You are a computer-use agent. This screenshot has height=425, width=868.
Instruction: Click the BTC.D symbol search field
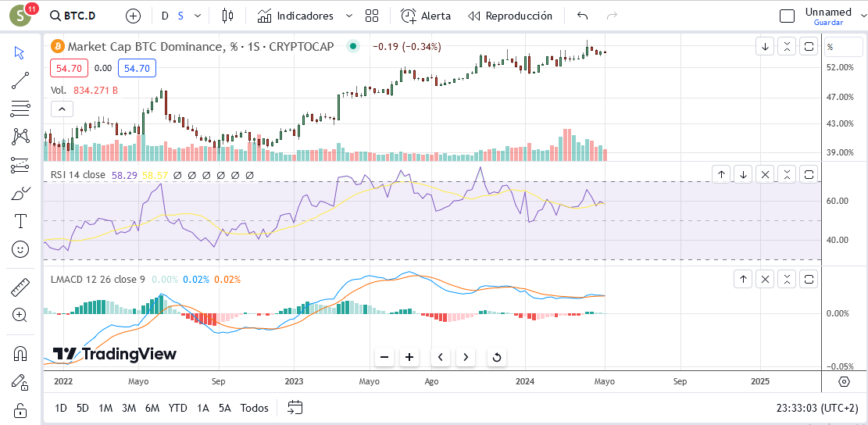click(x=73, y=16)
